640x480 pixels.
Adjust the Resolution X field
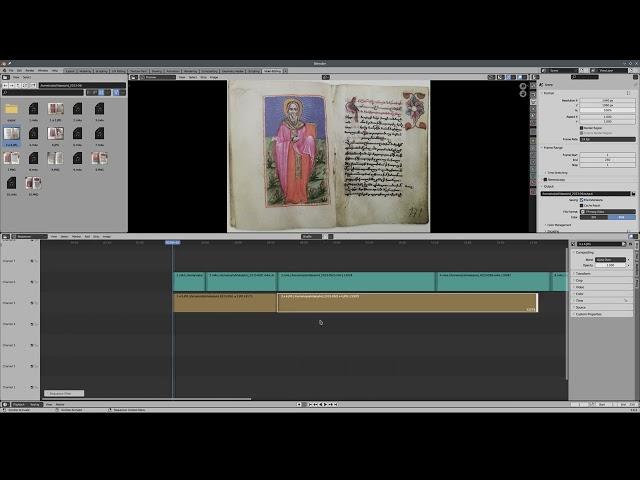point(607,100)
